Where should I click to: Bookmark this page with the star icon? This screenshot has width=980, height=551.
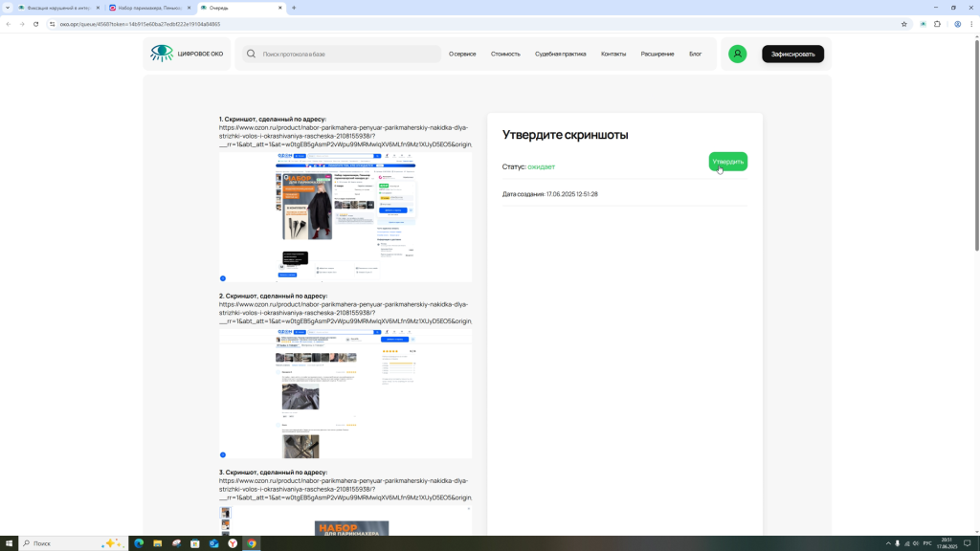pyautogui.click(x=904, y=24)
